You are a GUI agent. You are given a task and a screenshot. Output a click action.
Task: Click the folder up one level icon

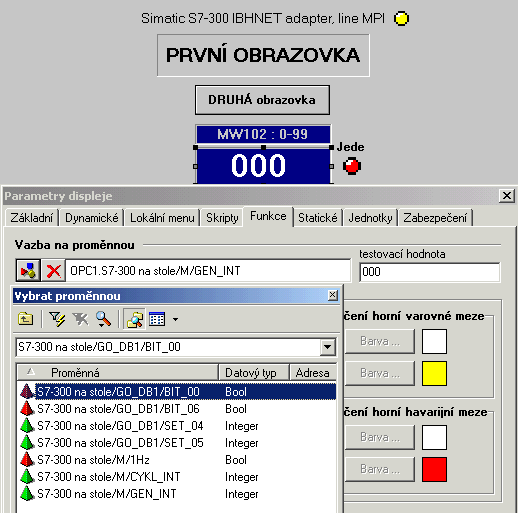[x=25, y=319]
